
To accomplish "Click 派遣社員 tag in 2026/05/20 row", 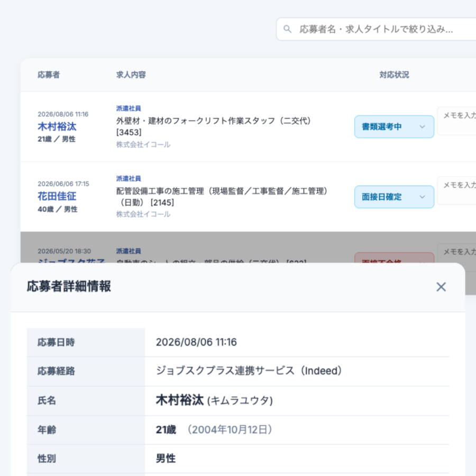I will click(129, 251).
